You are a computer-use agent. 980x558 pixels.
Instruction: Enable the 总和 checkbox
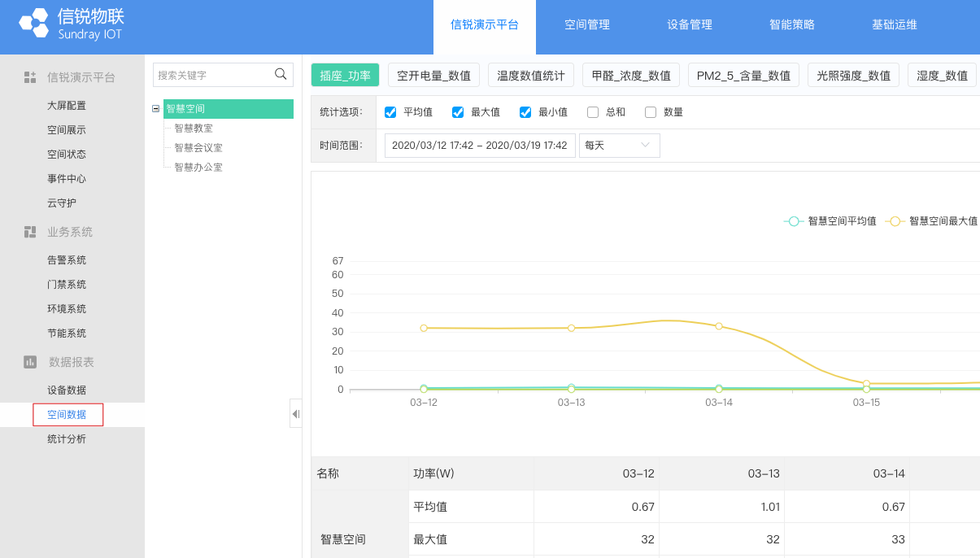pyautogui.click(x=593, y=112)
